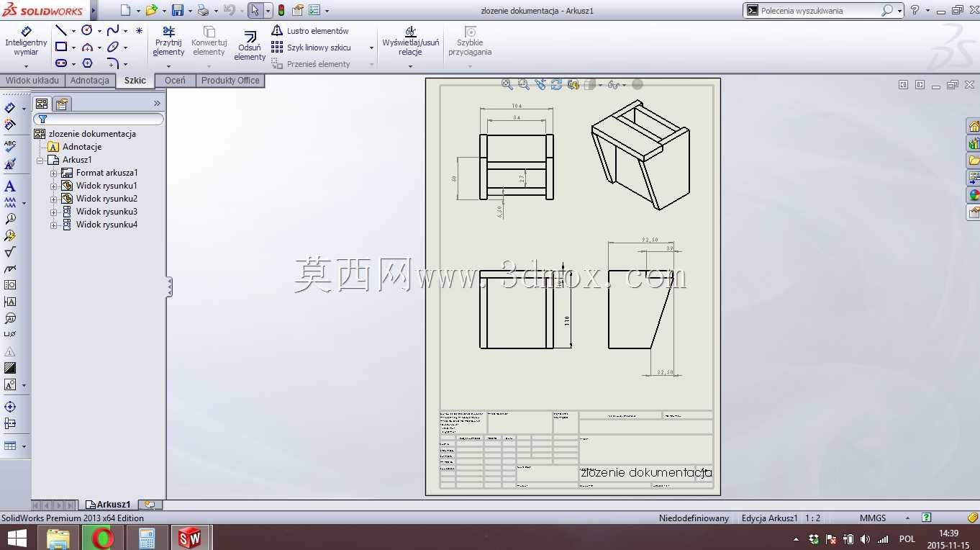Pick the Polygon sketch tool
980x550 pixels.
(87, 63)
